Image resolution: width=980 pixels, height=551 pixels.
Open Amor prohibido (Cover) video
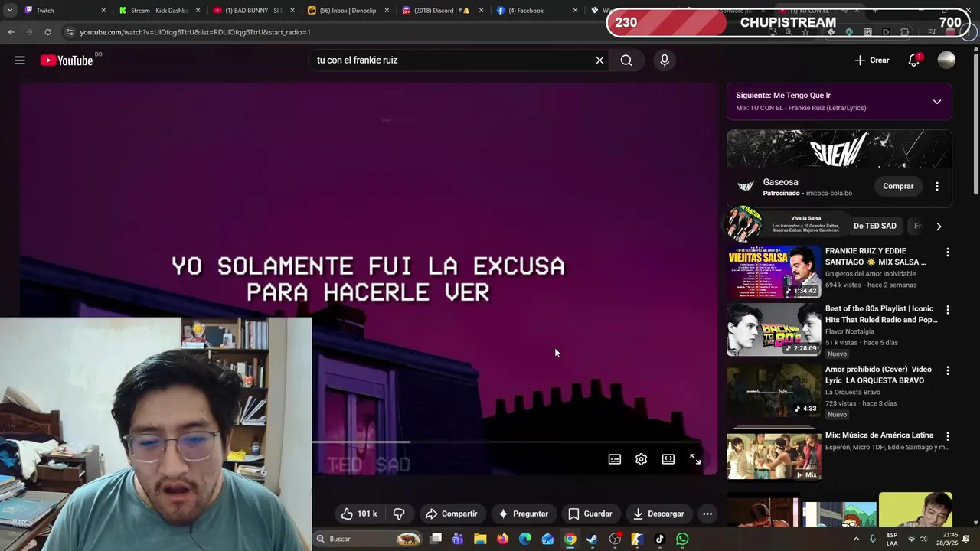pos(773,390)
